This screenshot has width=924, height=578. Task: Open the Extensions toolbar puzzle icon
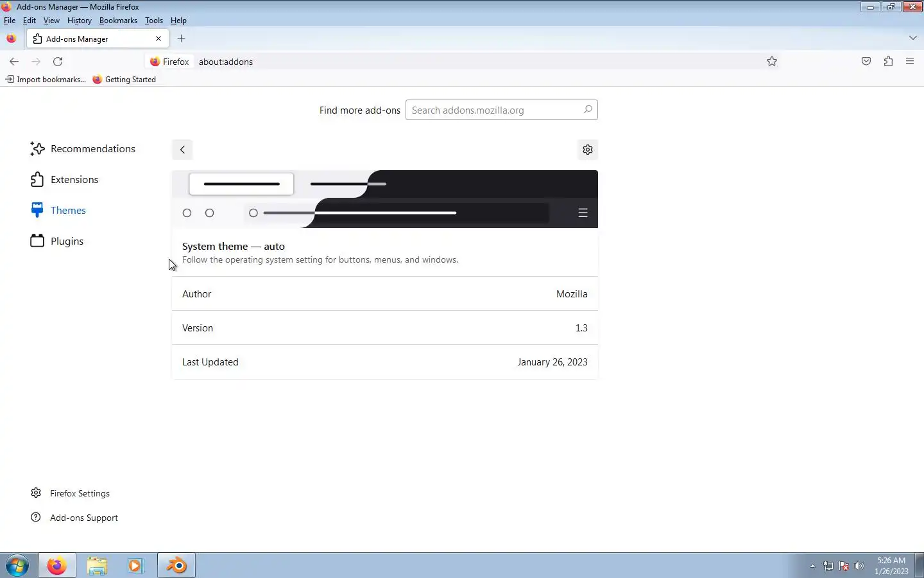[888, 62]
